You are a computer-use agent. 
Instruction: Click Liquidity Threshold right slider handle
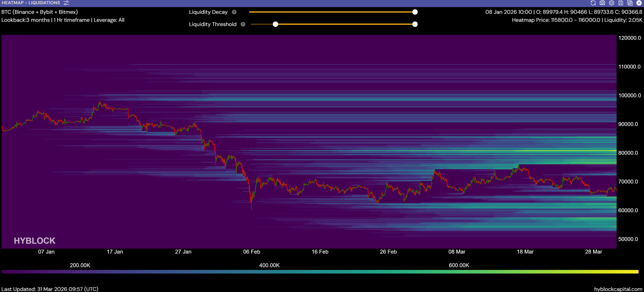(x=415, y=24)
